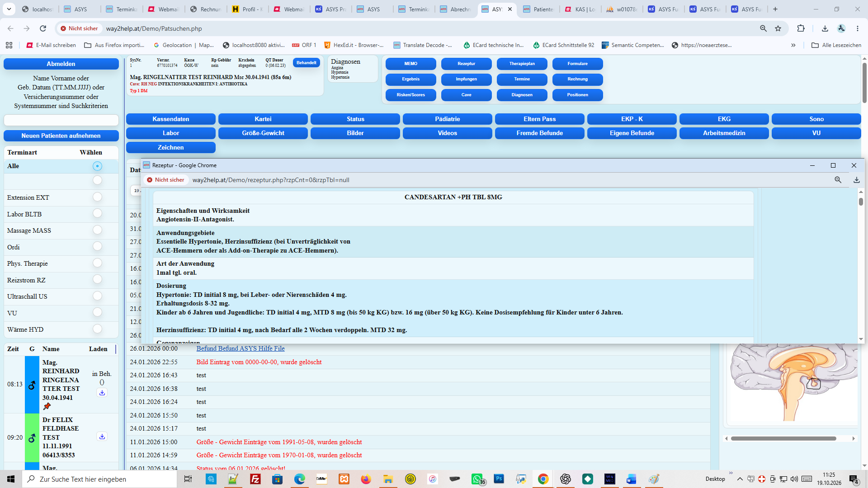Switch to the Abrechnung browser tab

point(456,9)
